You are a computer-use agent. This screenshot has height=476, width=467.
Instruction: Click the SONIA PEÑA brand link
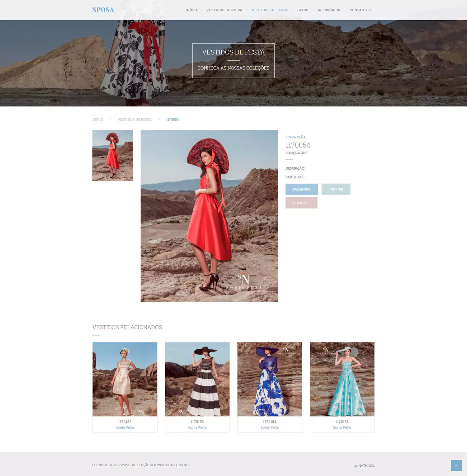click(x=295, y=137)
